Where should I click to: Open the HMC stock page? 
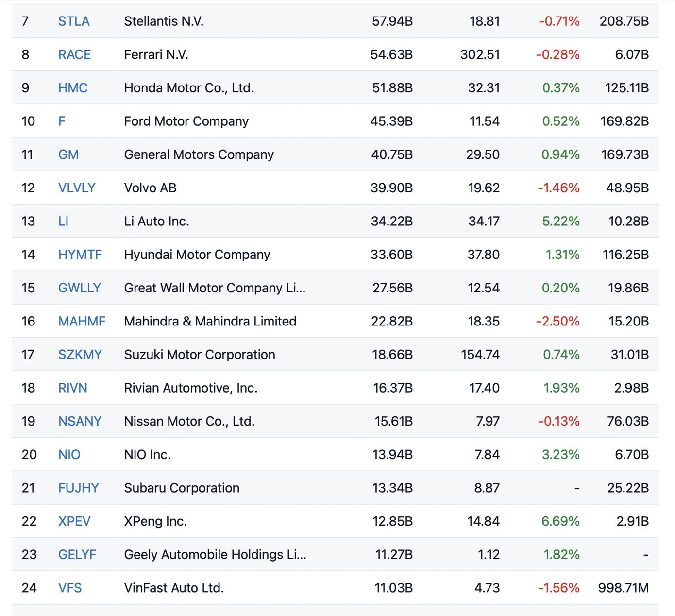point(73,88)
